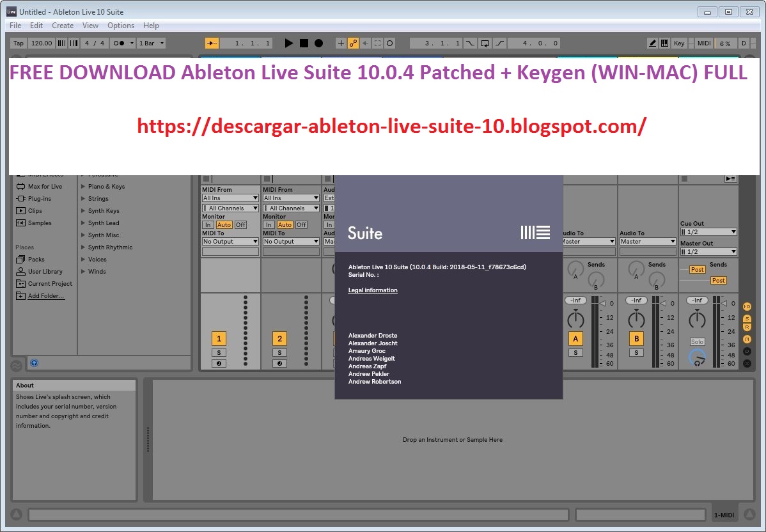Image resolution: width=766 pixels, height=532 pixels.
Task: Open track 2 All Channels dropdown
Action: point(291,208)
